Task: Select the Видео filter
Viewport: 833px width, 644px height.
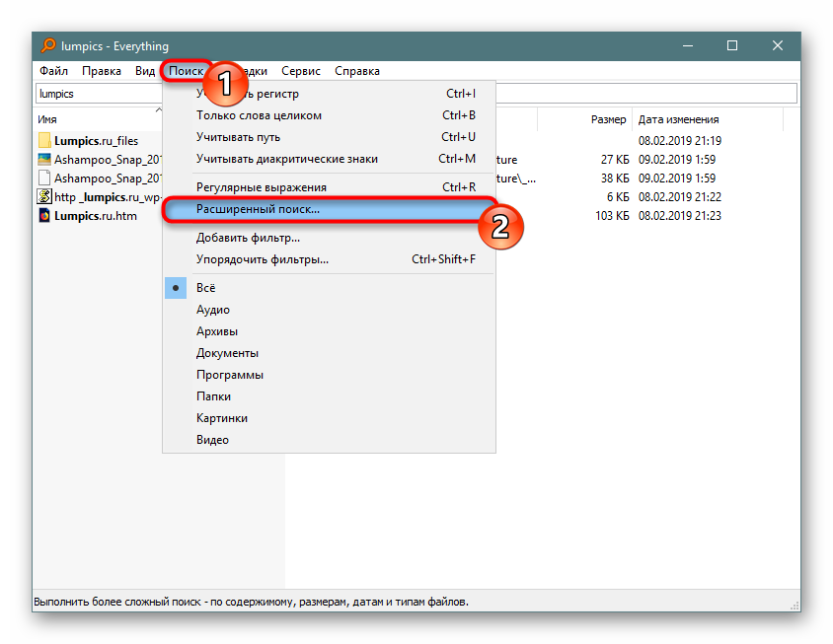Action: coord(329,440)
